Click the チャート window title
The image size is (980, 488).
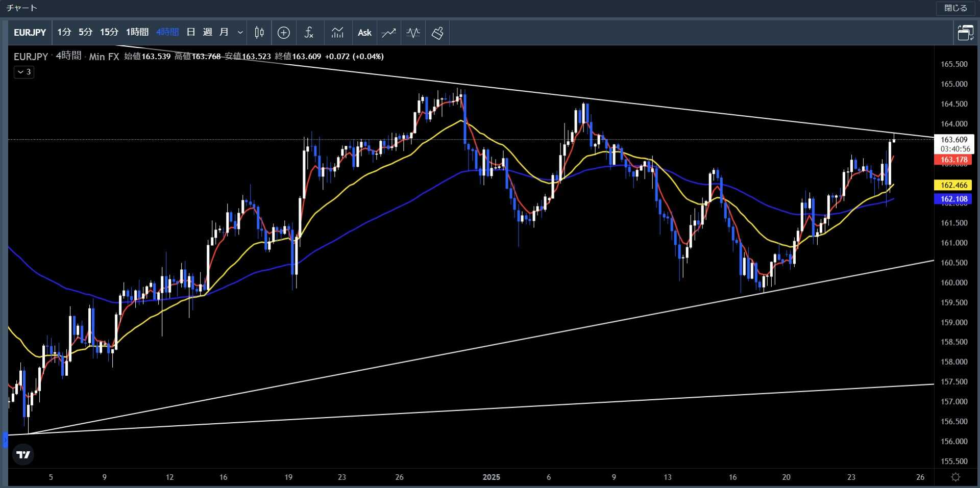click(x=22, y=8)
